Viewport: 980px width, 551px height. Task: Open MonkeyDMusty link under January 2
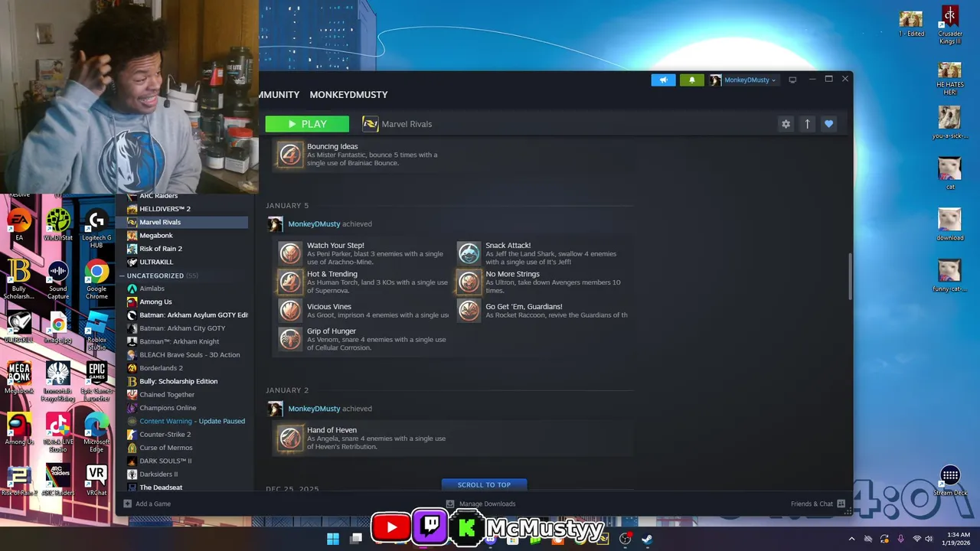tap(314, 409)
